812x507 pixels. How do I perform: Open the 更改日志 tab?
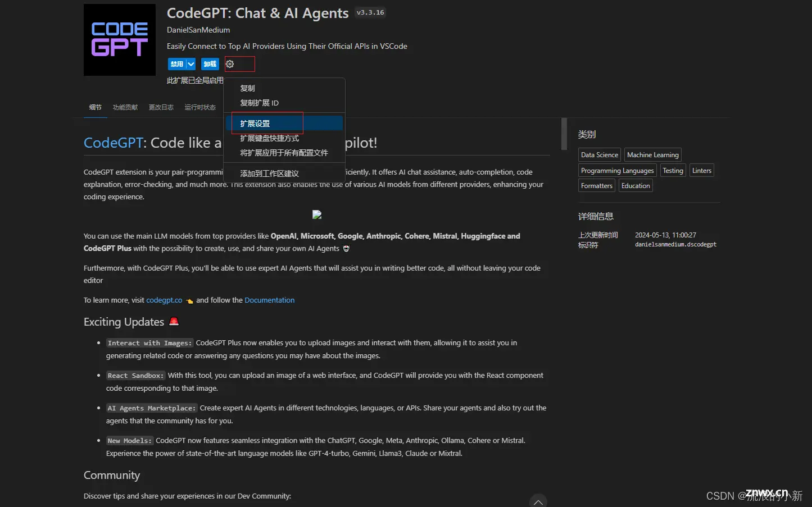[161, 107]
